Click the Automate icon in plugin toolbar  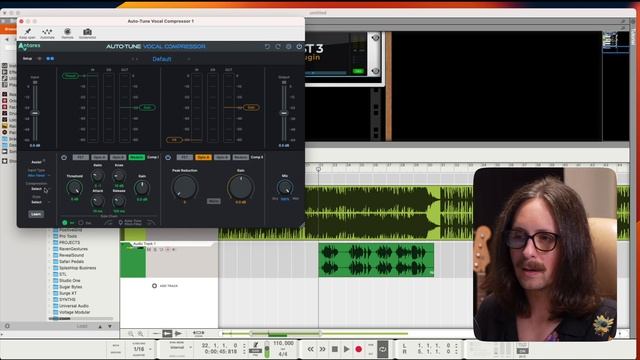tap(47, 31)
